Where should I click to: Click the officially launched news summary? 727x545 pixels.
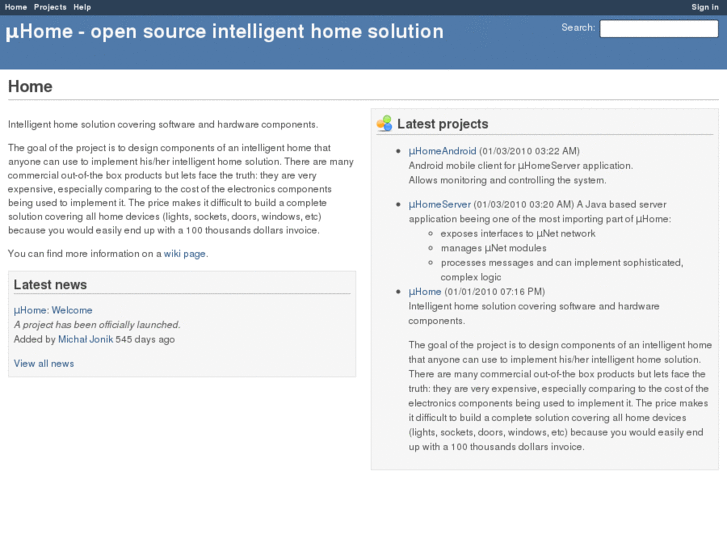[x=97, y=325]
